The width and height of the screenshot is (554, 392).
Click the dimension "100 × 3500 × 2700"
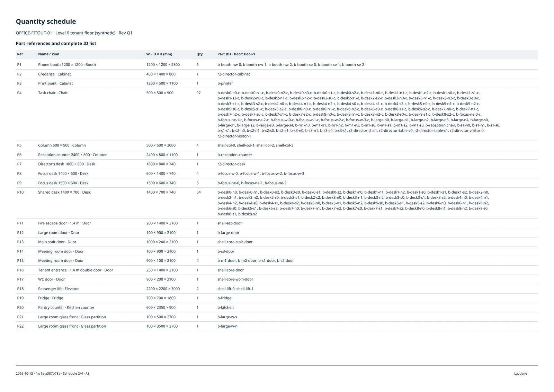click(x=162, y=326)
